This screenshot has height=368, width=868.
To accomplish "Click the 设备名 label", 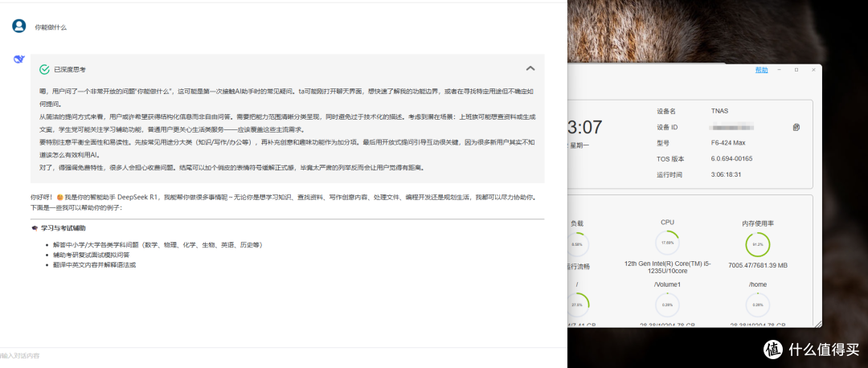I will point(666,111).
